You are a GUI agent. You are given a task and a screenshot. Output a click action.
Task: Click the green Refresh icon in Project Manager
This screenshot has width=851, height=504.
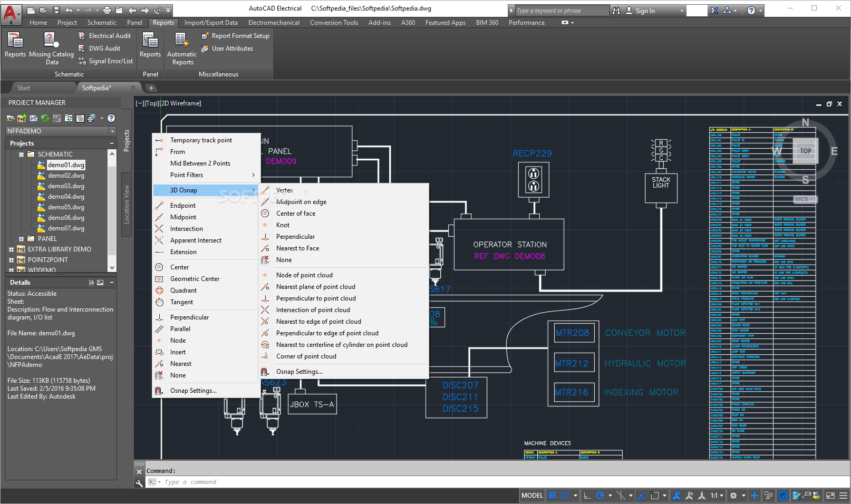(x=45, y=118)
